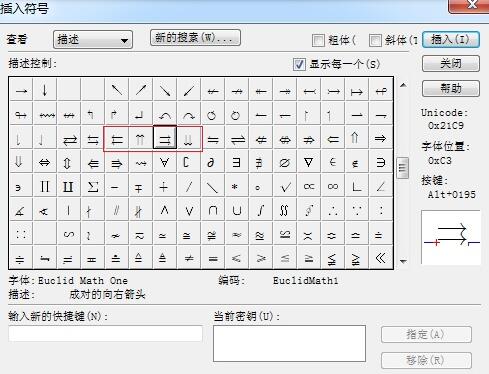Pick the square root √ symbol
This screenshot has height=374, width=489.
[285, 186]
